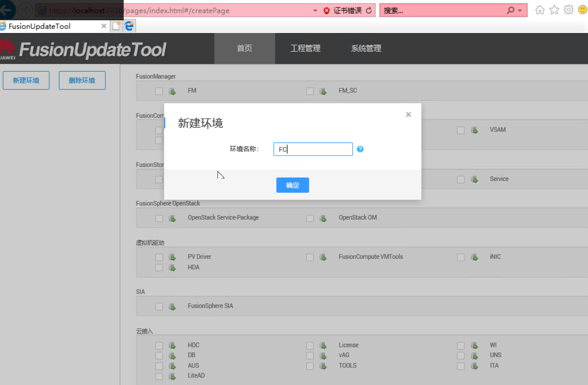Screen dimensions: 588x385
Task: Open the address bar dropdown arrow
Action: pos(315,11)
